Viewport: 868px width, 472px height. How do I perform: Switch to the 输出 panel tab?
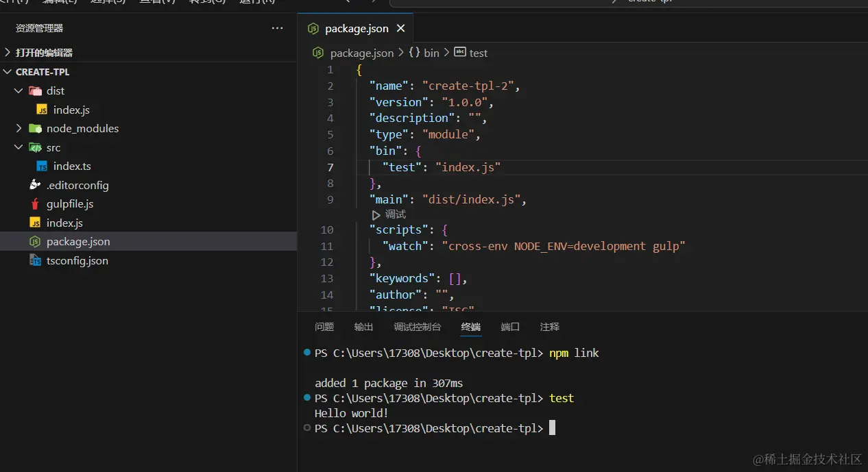363,327
